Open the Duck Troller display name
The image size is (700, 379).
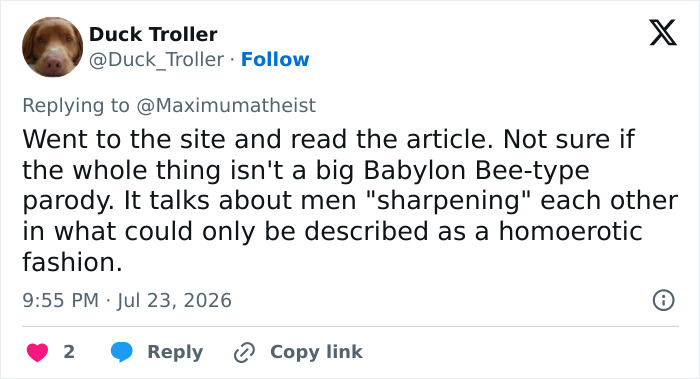coord(153,34)
